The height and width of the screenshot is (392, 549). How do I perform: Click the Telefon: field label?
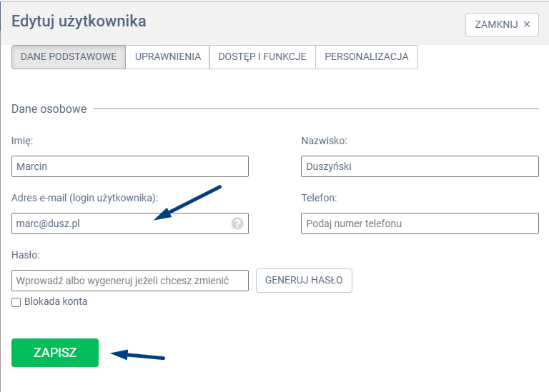319,198
